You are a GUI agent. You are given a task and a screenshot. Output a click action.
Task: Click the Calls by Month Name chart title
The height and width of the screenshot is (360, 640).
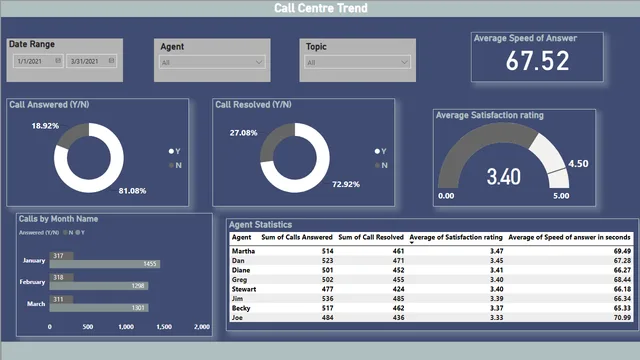[58, 219]
